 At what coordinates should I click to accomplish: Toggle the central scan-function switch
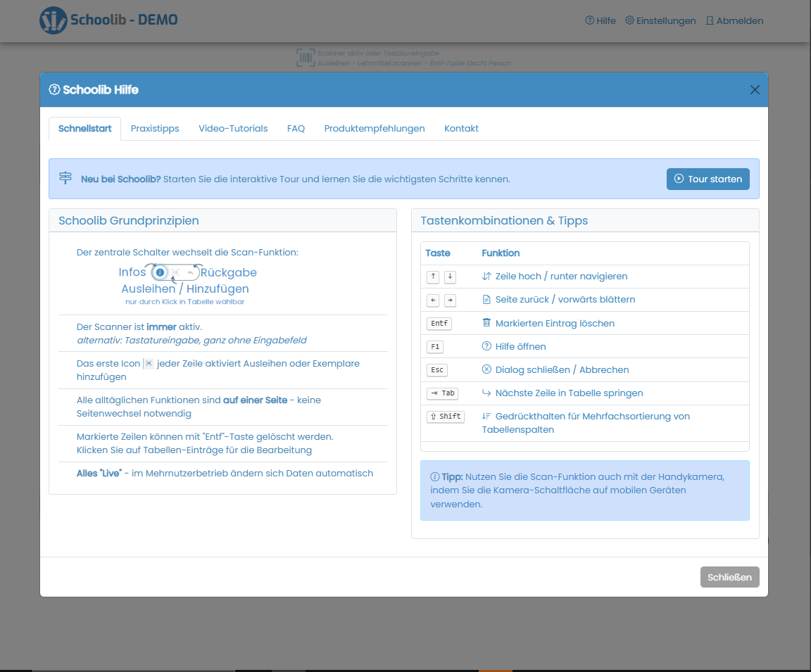[175, 273]
